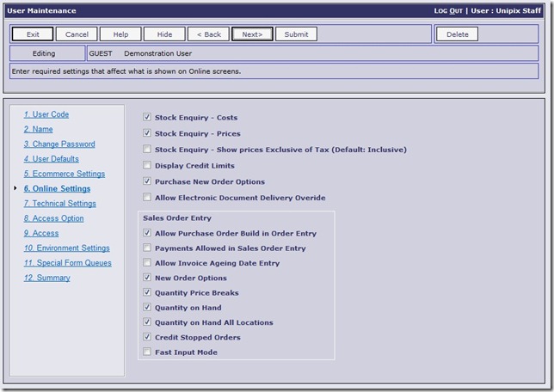Advance using the Next> button
This screenshot has width=554, height=392.
click(252, 34)
